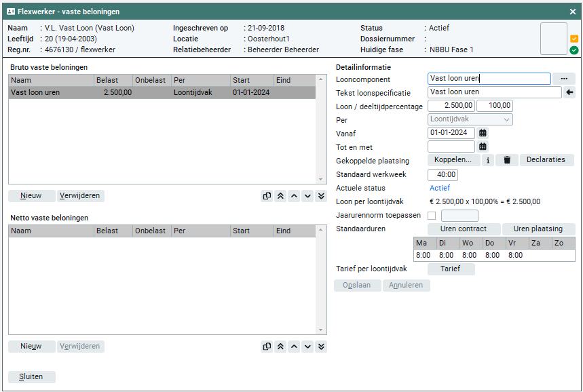Click the Actief status link

(440, 188)
